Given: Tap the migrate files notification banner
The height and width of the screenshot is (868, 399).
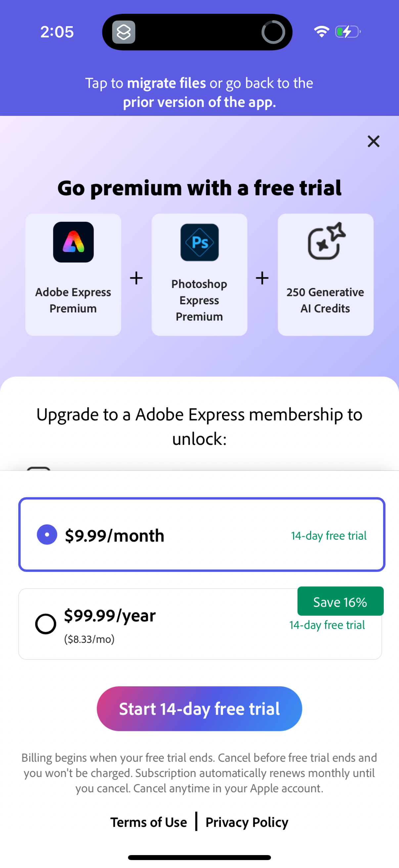Looking at the screenshot, I should [x=199, y=92].
